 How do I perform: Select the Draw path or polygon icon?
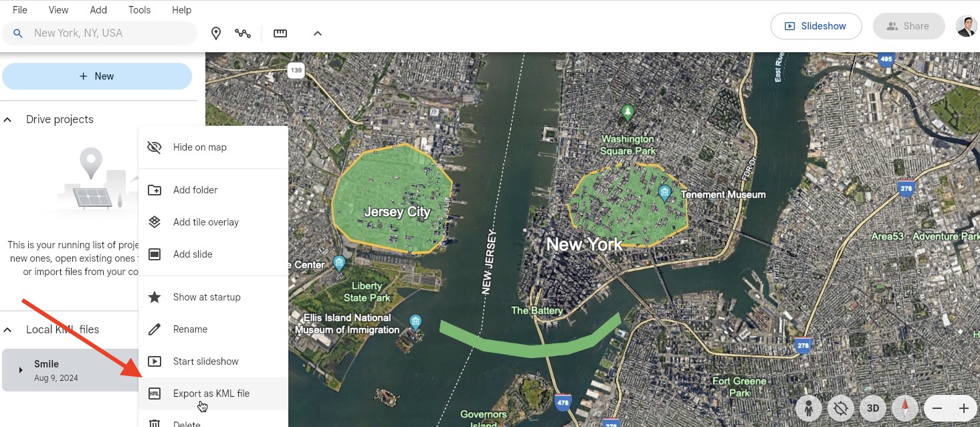[243, 33]
